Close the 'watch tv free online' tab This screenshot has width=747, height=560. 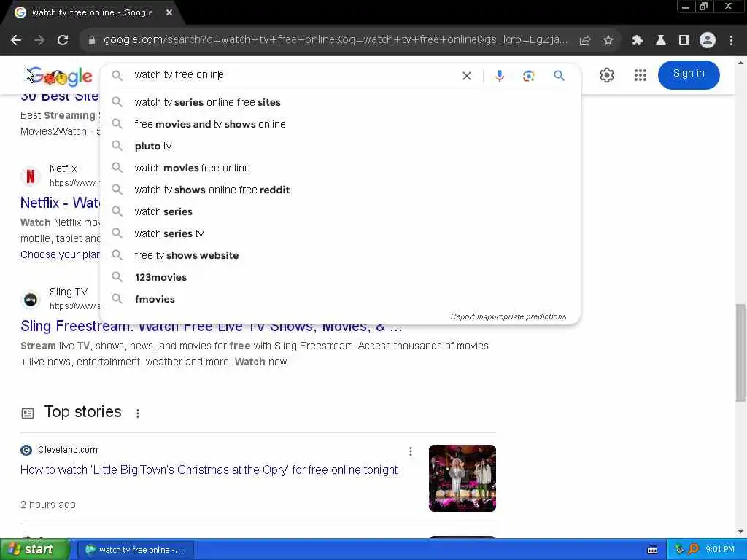(x=169, y=13)
